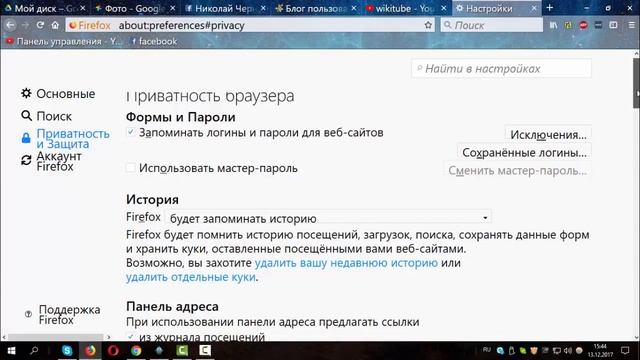Click the yellow-green extension icon
The width and height of the screenshot is (640, 360).
pos(568,25)
